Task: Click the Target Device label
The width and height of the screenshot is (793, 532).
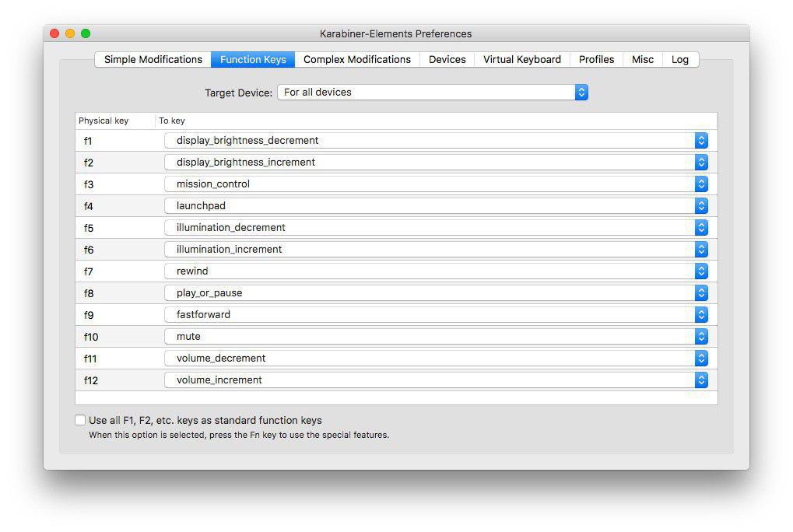Action: click(238, 93)
